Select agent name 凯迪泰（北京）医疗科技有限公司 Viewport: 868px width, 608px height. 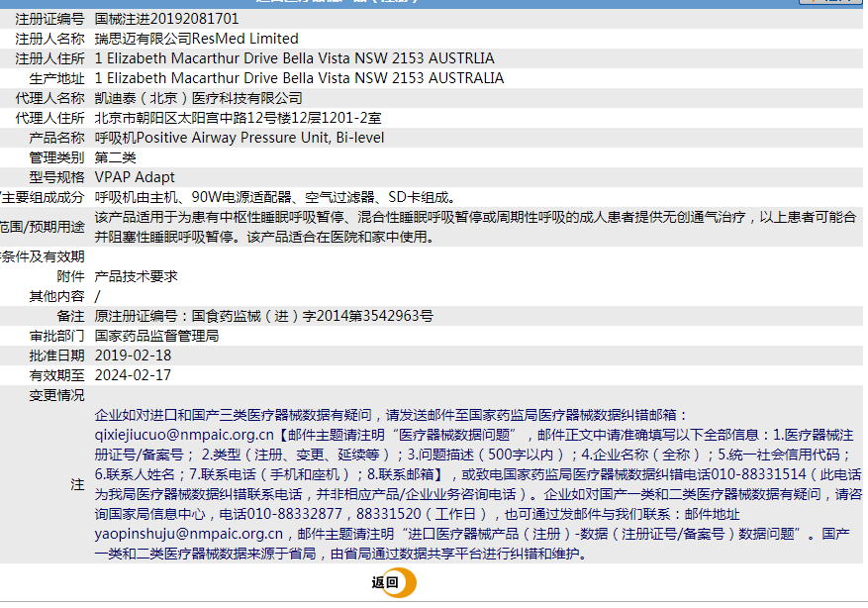coord(199,98)
